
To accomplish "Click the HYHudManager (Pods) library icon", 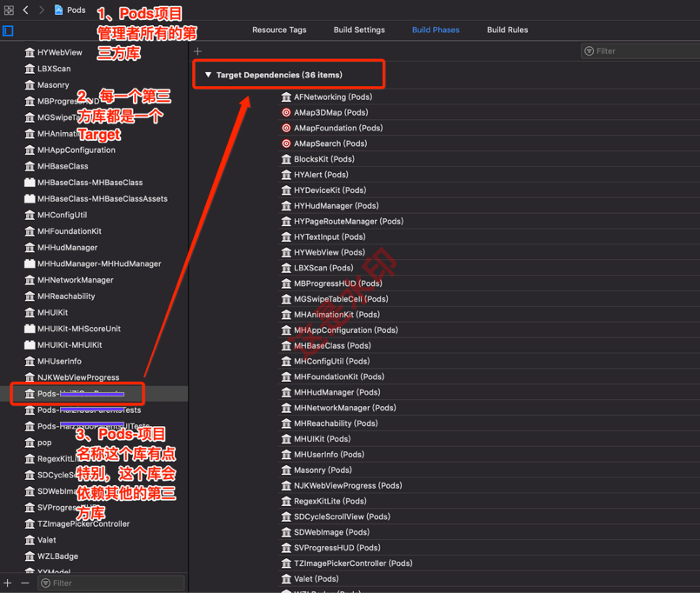I will [286, 206].
